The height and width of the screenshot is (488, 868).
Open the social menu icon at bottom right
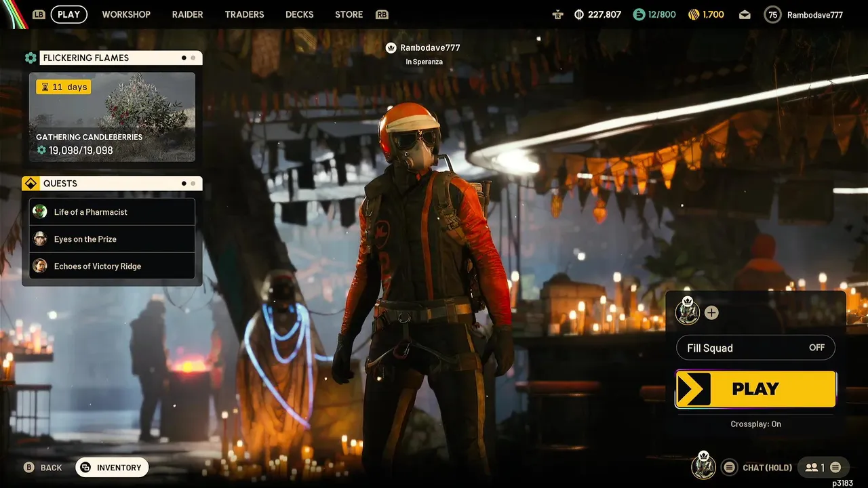click(835, 467)
